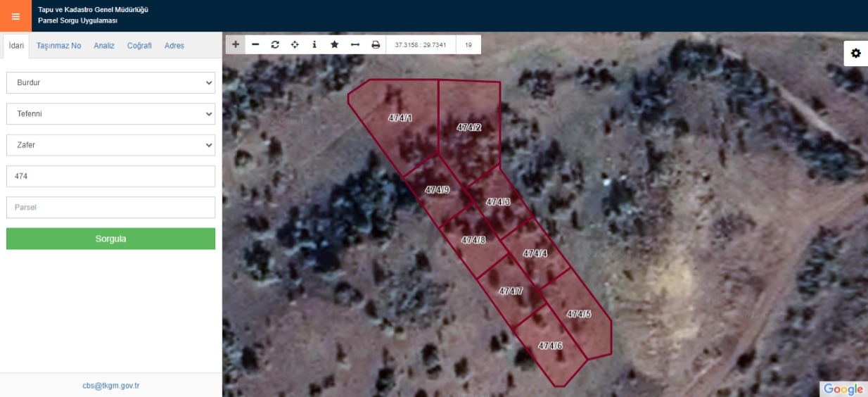Screen dimensions: 868x397
Task: Click the coordinates display 37.3158 : 29.7341
Action: tap(421, 44)
